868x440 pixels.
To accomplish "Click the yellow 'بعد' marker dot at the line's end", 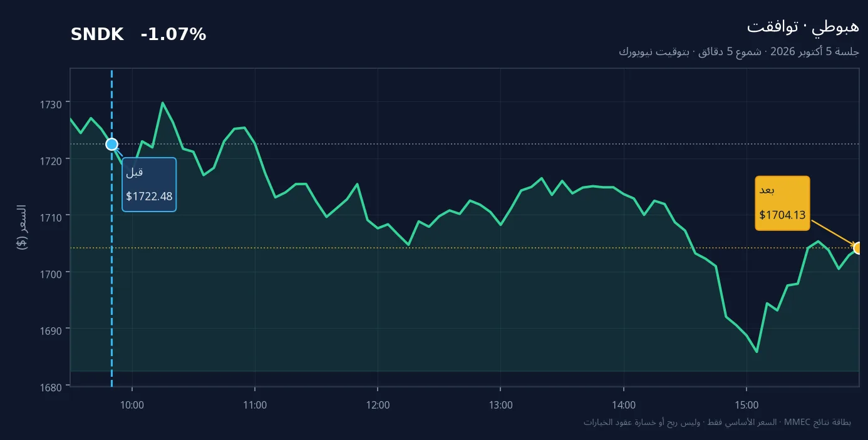I will pos(858,248).
